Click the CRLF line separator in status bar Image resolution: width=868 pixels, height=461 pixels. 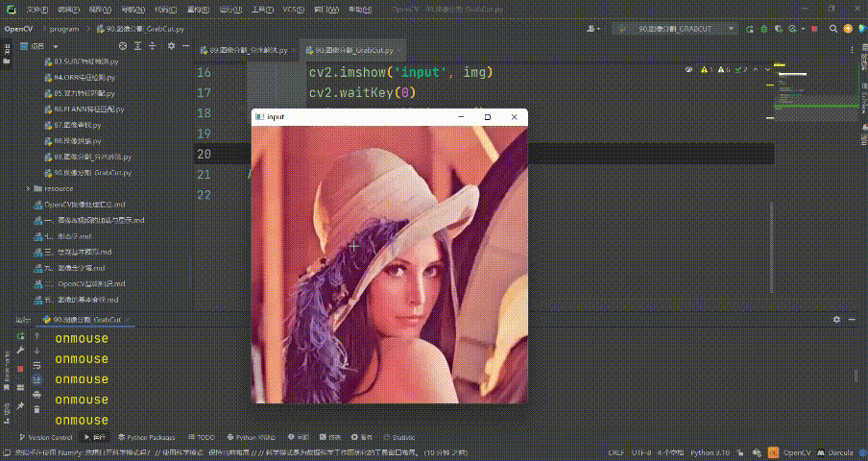pyautogui.click(x=615, y=452)
